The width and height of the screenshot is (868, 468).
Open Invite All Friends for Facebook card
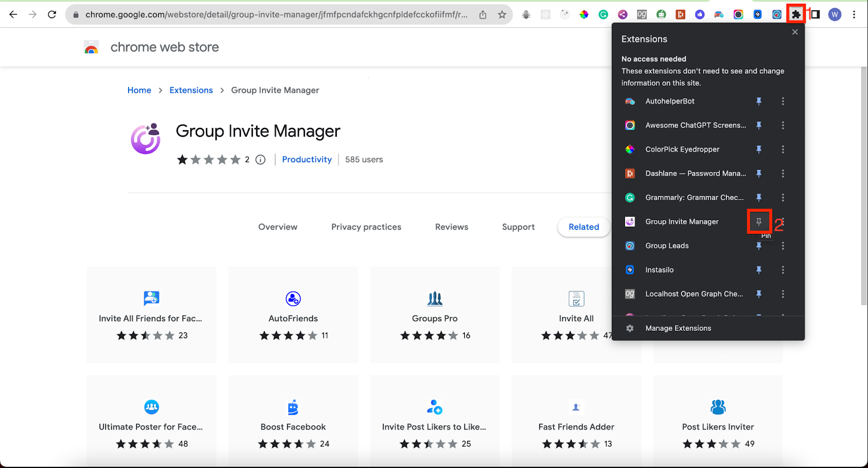pos(151,315)
